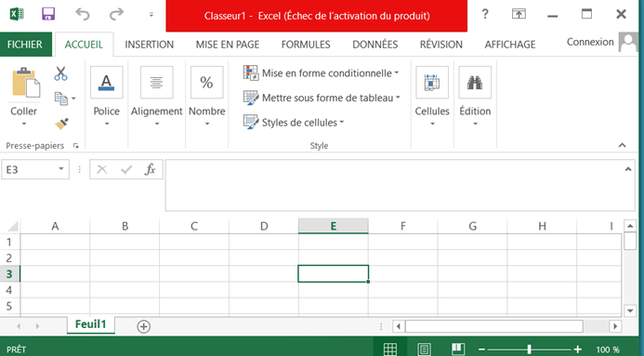This screenshot has height=356, width=644.
Task: Open Styles de cellules gallery
Action: [x=294, y=123]
